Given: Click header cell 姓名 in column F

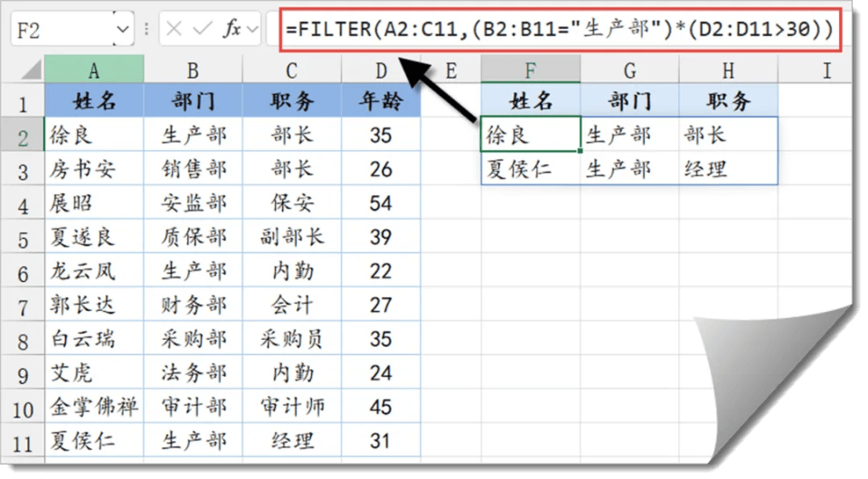Looking at the screenshot, I should coord(531,100).
